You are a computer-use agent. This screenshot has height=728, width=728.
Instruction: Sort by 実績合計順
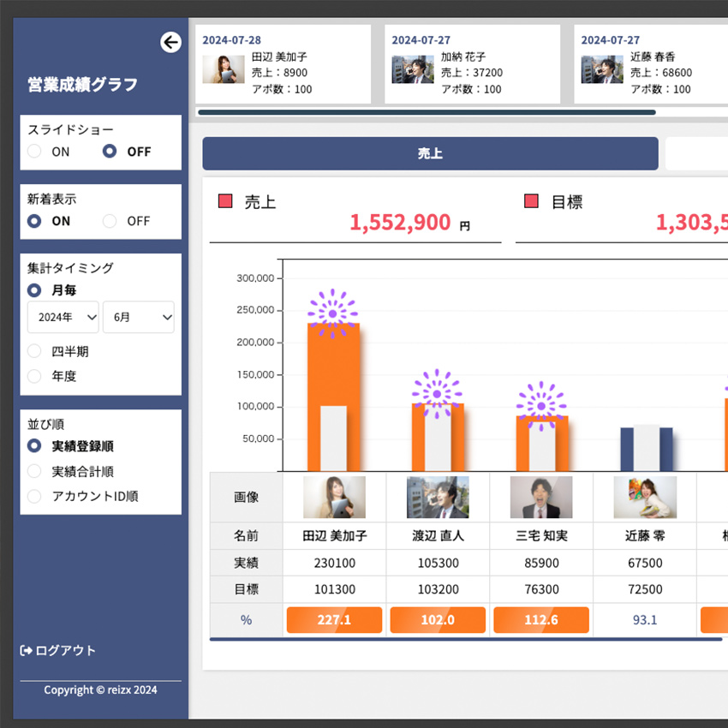point(35,471)
